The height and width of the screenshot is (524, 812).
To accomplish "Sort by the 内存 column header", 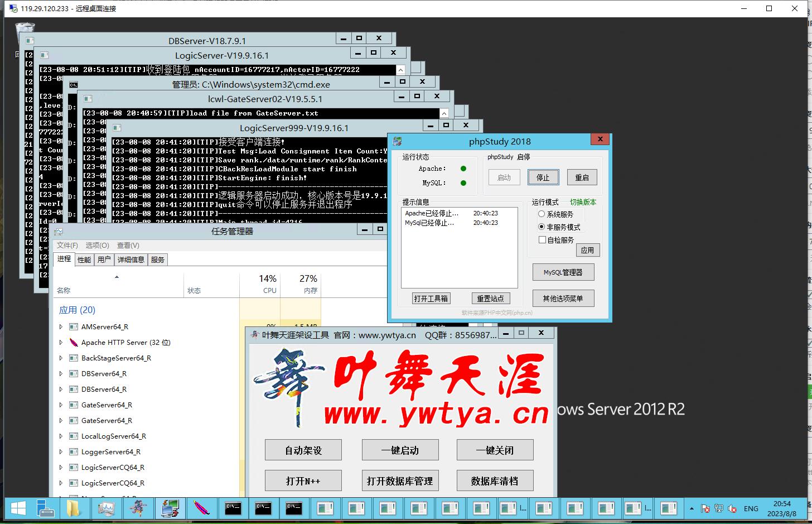I will click(301, 284).
